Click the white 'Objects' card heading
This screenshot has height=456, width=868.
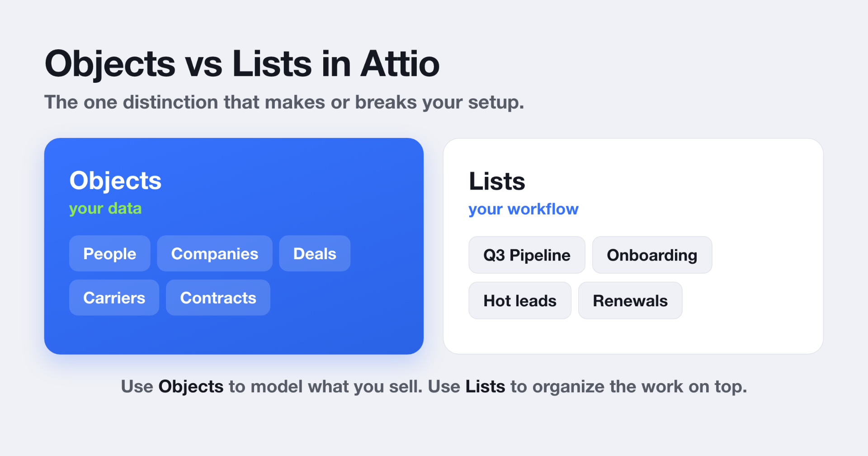tap(115, 180)
